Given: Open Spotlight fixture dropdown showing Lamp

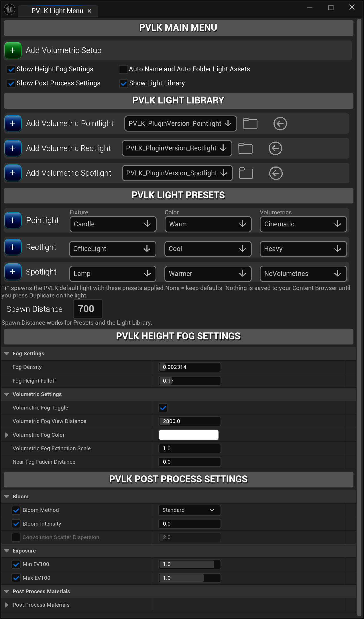Looking at the screenshot, I should tap(113, 274).
